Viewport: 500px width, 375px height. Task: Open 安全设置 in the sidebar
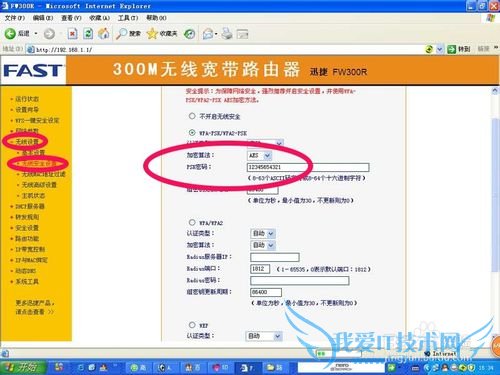(27, 228)
